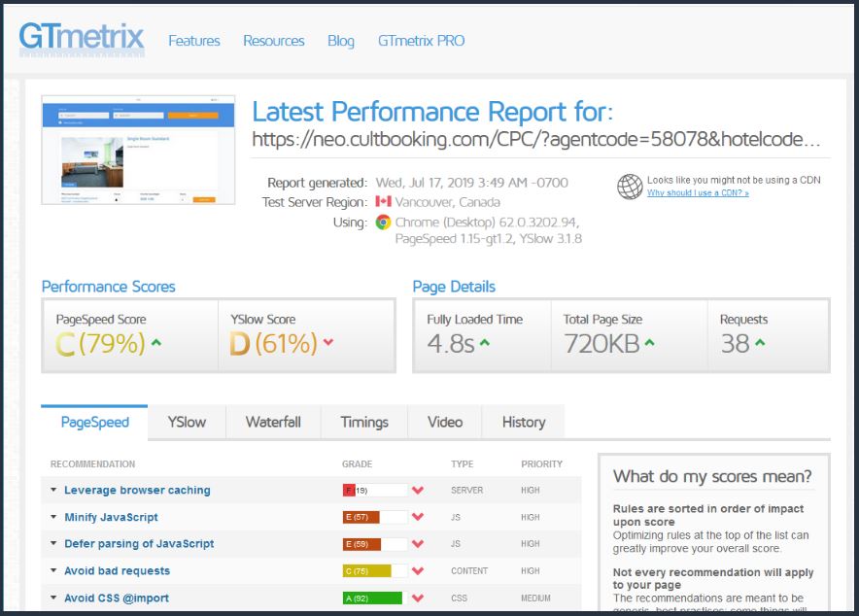Click the YSlow Score D (61%) value
859x616 pixels.
coord(273,344)
